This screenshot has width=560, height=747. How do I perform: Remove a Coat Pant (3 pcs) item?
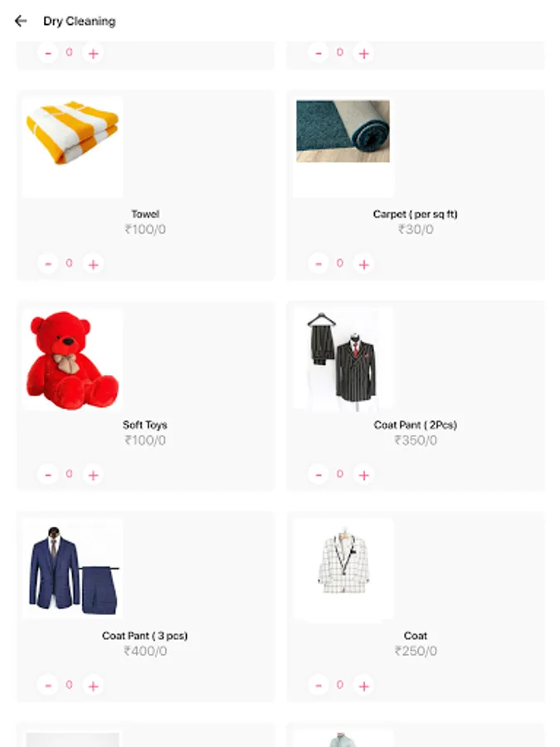coord(47,686)
